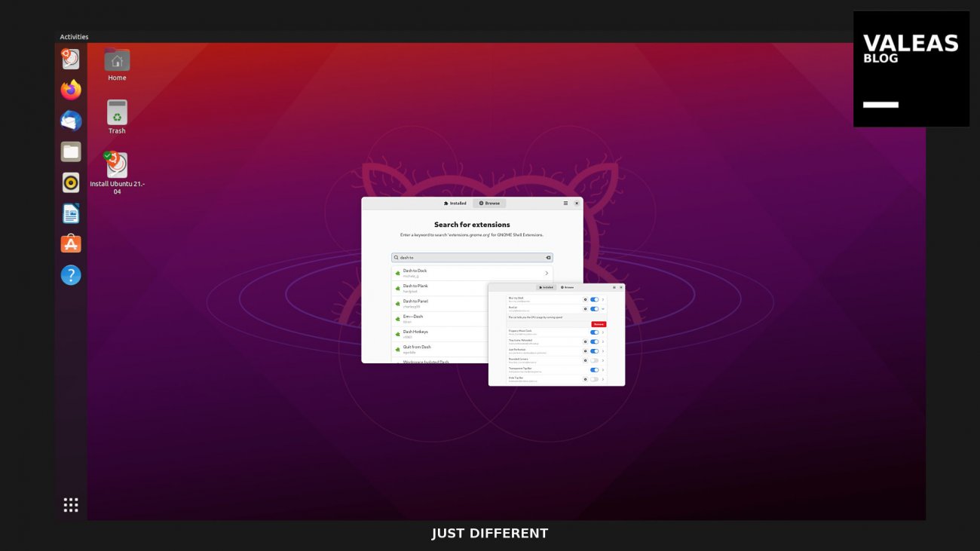Click the Just Perfection extension name

517,350
